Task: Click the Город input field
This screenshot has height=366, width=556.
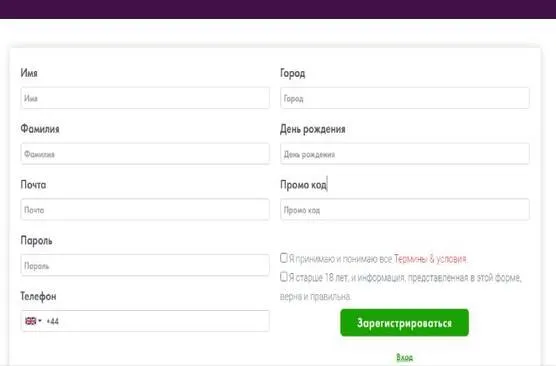Action: coord(405,98)
